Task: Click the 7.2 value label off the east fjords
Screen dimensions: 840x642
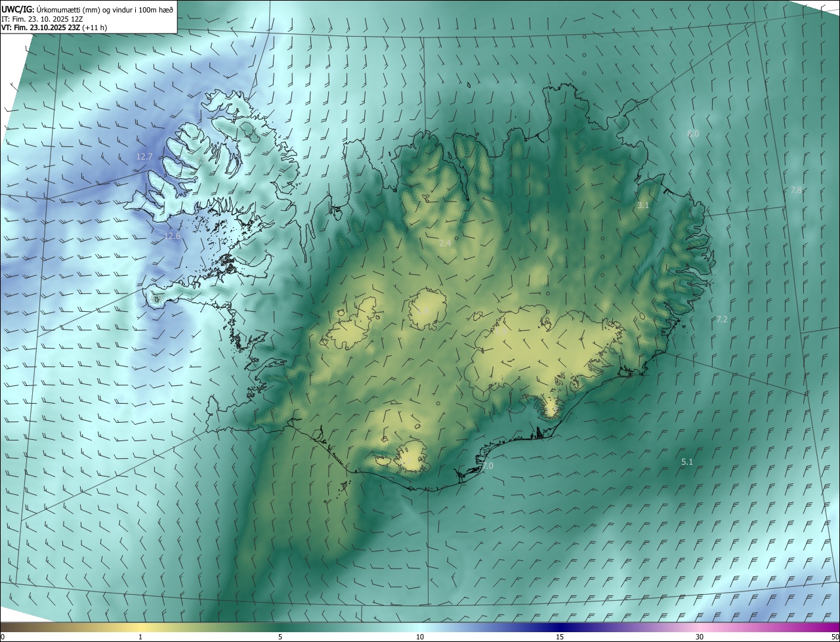Action: click(722, 319)
